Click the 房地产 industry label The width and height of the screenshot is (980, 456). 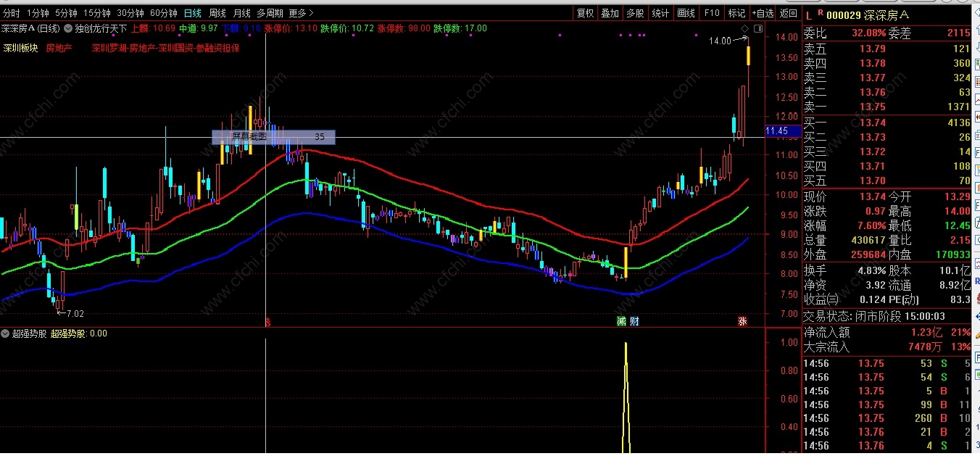tap(59, 48)
